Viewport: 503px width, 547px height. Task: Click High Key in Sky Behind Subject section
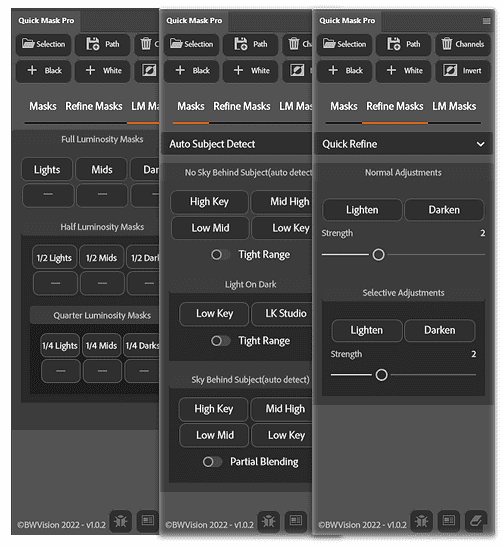pyautogui.click(x=213, y=409)
